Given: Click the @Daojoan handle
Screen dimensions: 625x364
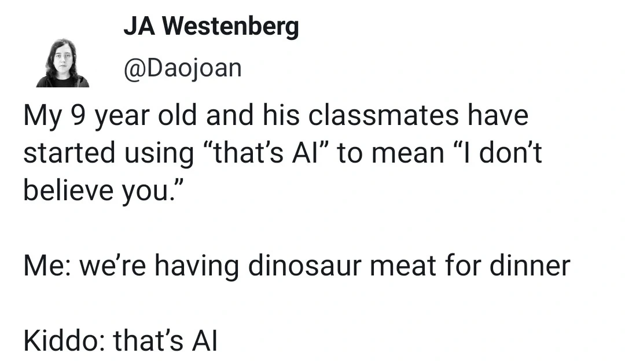Looking at the screenshot, I should [x=182, y=68].
